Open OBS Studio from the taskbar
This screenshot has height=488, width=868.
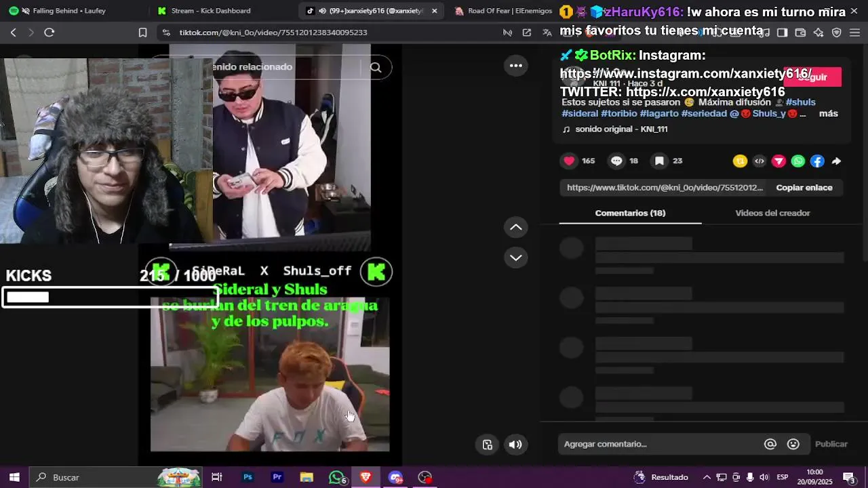coord(425,477)
